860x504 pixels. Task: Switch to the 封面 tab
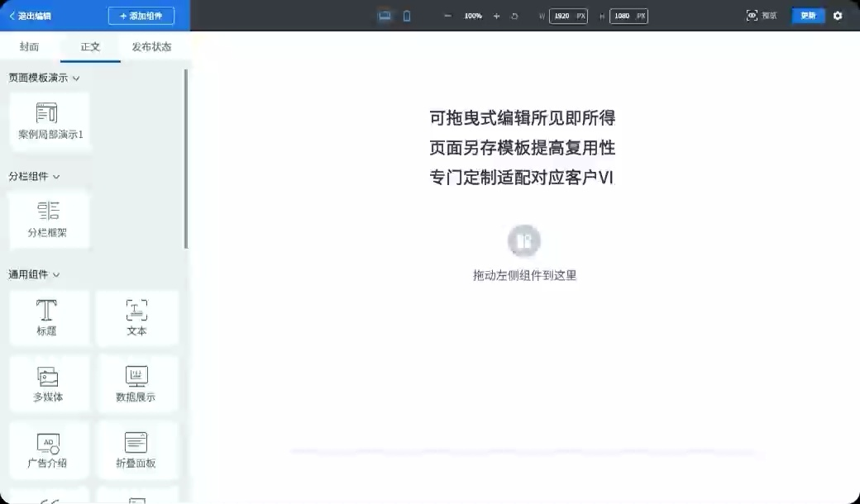pyautogui.click(x=28, y=47)
